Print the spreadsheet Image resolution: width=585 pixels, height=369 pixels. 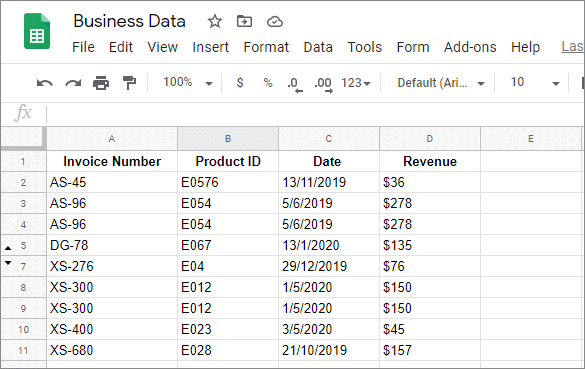tap(101, 82)
